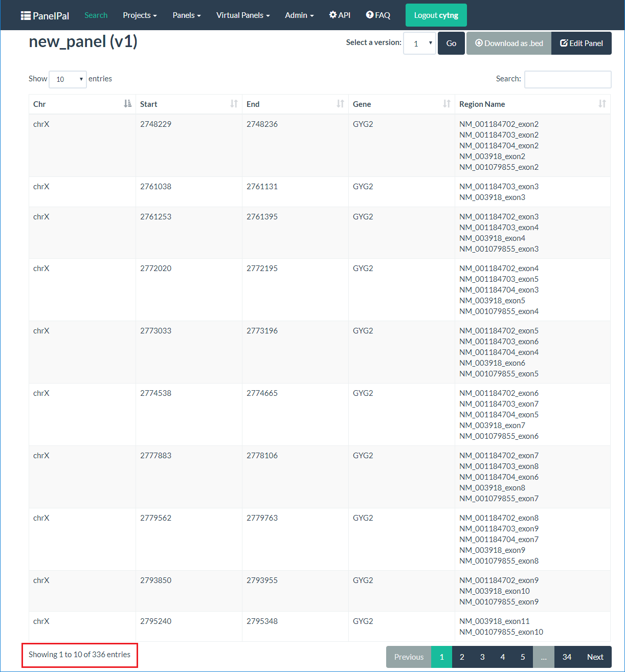Select end value 2778106
Viewport: 625px width, 672px height.
[262, 456]
